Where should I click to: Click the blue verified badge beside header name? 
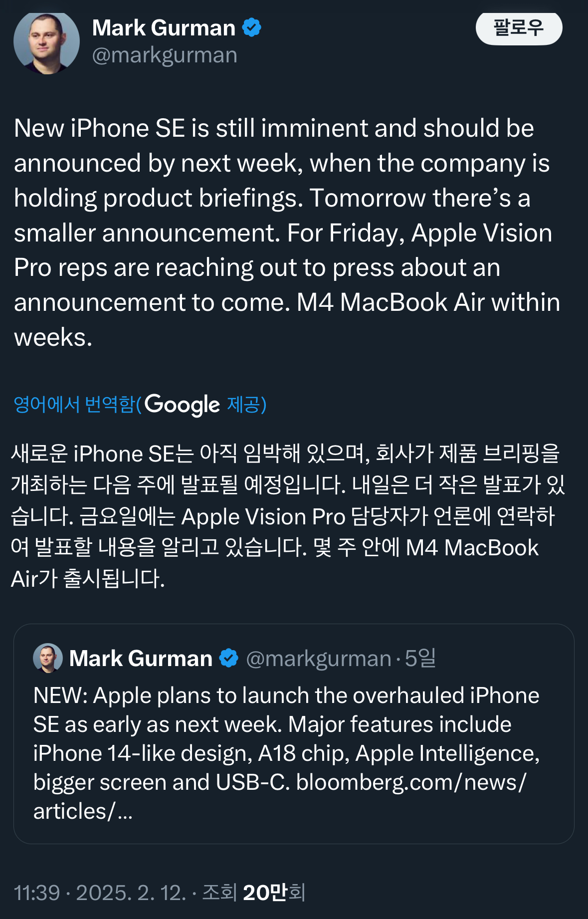[251, 27]
